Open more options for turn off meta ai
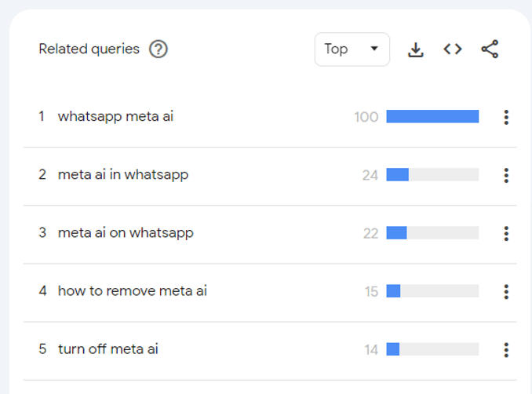The height and width of the screenshot is (394, 532). (506, 350)
